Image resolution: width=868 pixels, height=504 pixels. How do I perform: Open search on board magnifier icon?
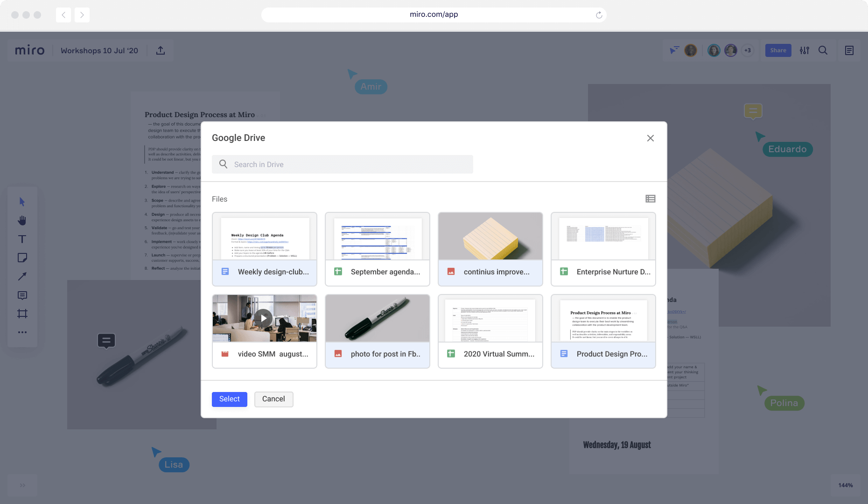[x=823, y=50]
